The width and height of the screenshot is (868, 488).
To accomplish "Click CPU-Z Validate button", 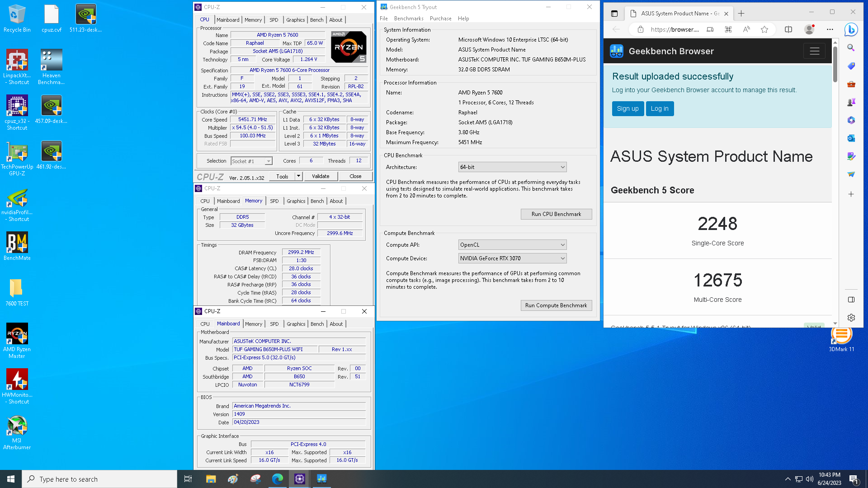I will tap(321, 176).
